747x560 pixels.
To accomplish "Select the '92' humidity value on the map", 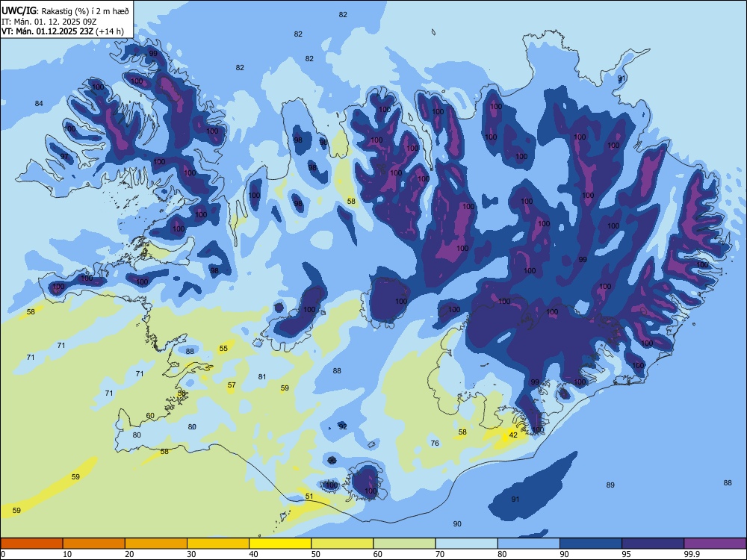I will click(343, 426).
